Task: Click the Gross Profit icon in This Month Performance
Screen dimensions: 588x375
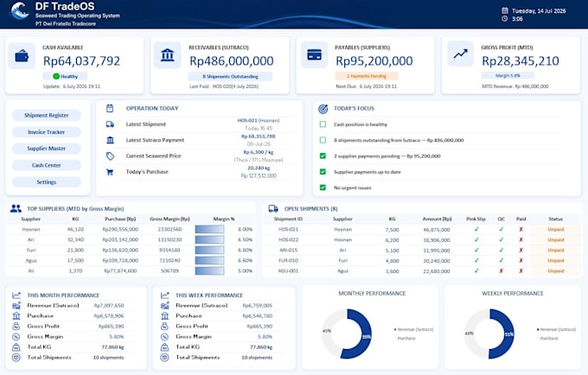Action: click(16, 327)
